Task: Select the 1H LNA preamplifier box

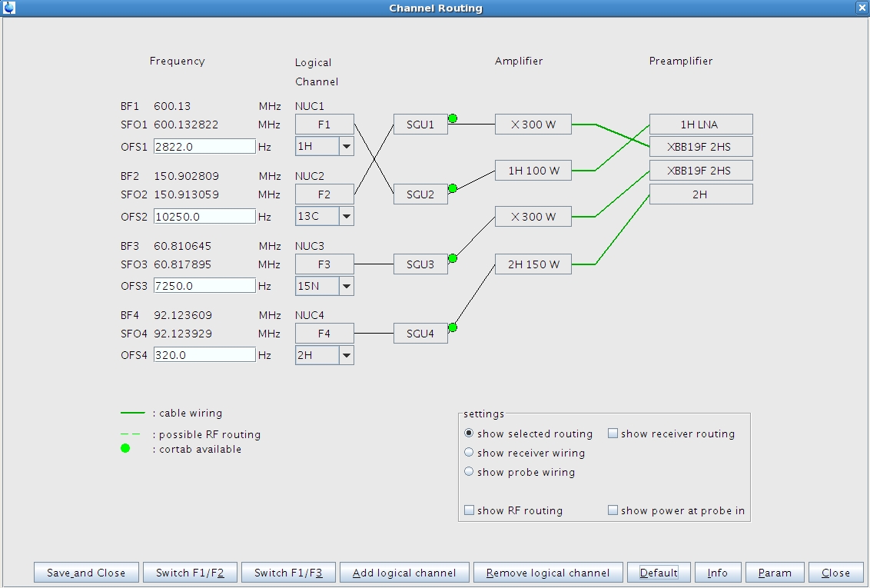Action: [x=700, y=125]
